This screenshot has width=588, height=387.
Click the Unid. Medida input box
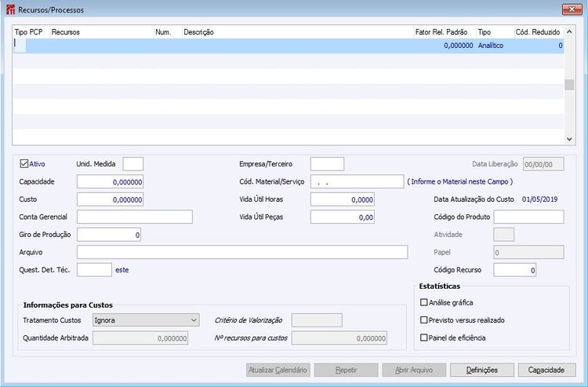(x=133, y=164)
